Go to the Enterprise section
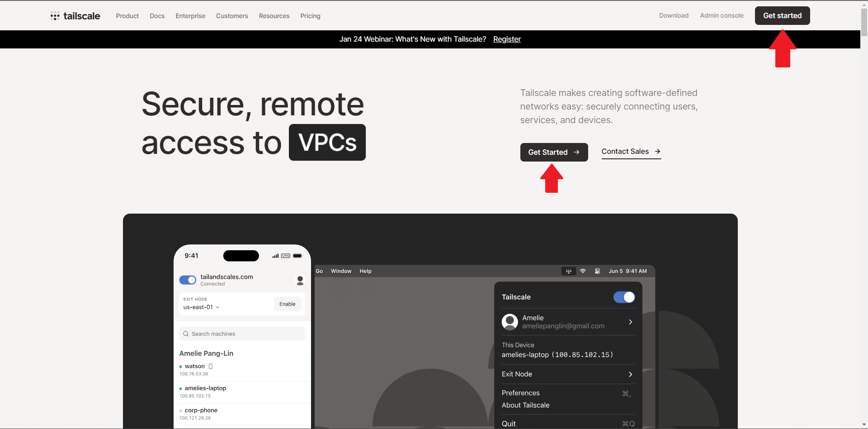Screen dimensions: 868x429 pyautogui.click(x=190, y=16)
